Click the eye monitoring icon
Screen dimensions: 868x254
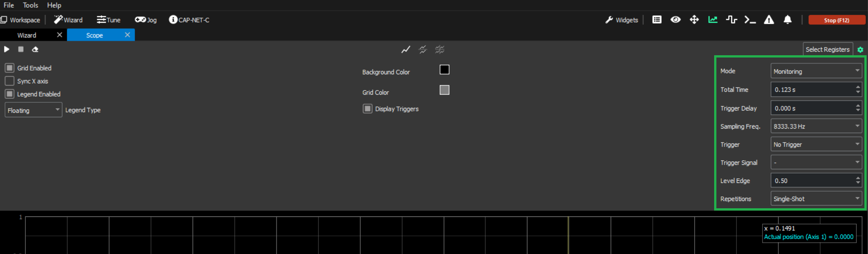[675, 20]
